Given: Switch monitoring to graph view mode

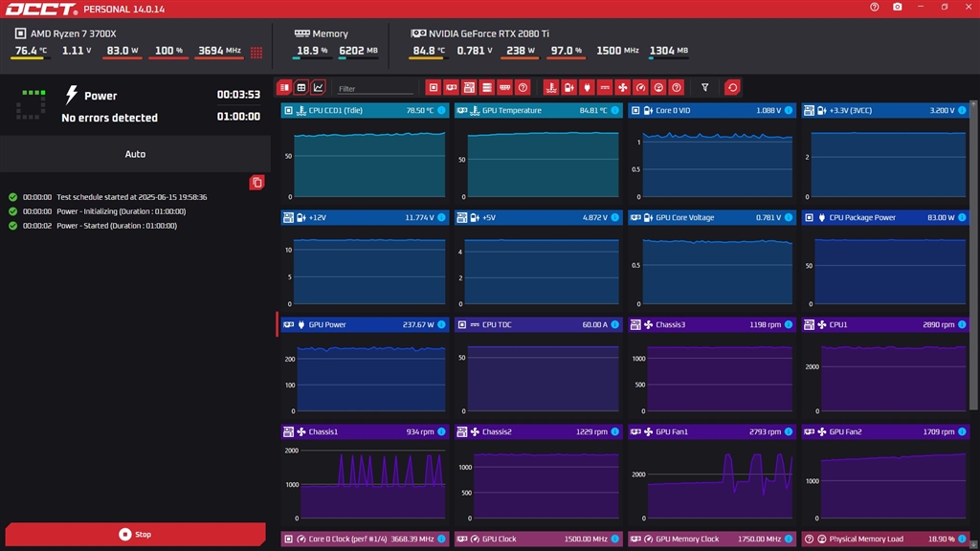Looking at the screenshot, I should (x=318, y=87).
